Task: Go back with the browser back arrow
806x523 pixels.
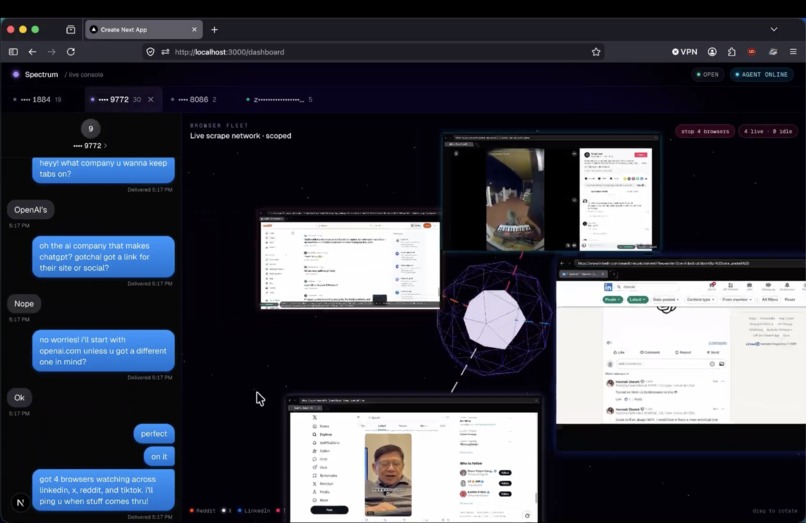Action: (32, 52)
